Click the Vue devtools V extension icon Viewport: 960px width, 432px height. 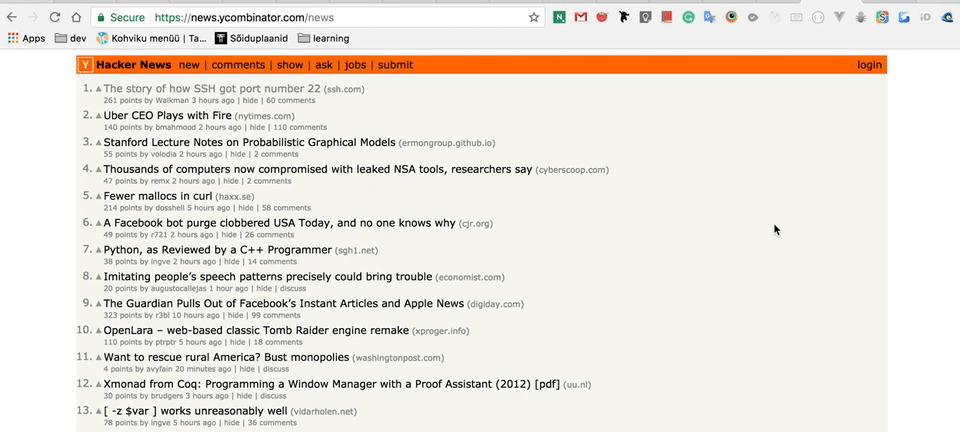[x=839, y=18]
